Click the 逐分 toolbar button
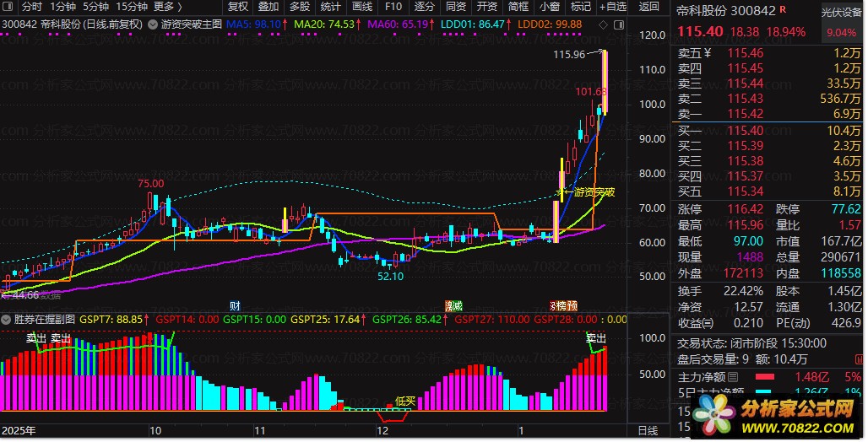The image size is (868, 442). 425,7
